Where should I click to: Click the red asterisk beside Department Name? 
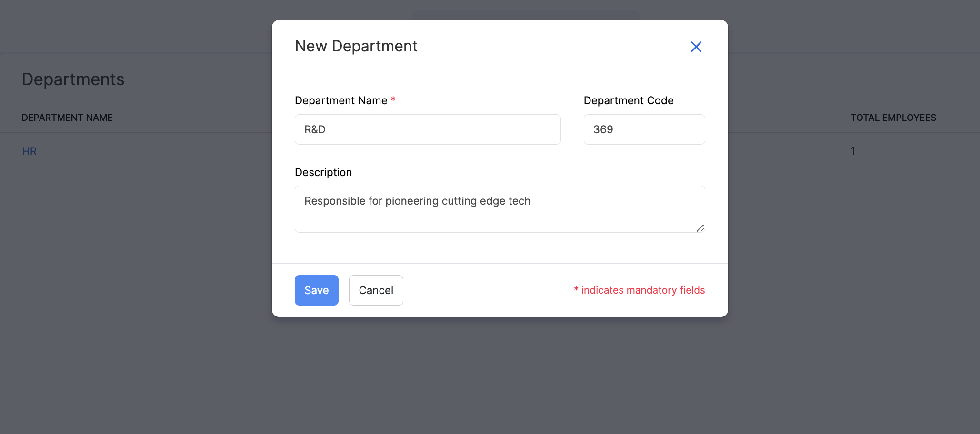pos(393,100)
